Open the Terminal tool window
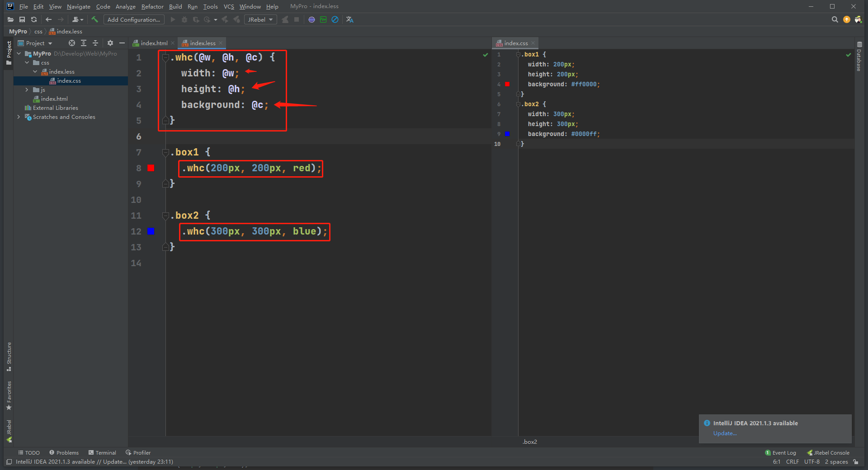Screen dimensions: 868x470 coord(102,452)
